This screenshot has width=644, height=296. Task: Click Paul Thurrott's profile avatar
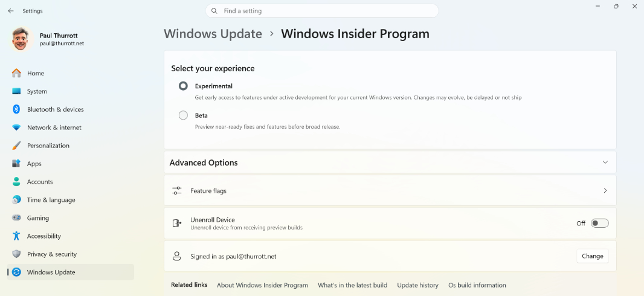click(x=21, y=39)
